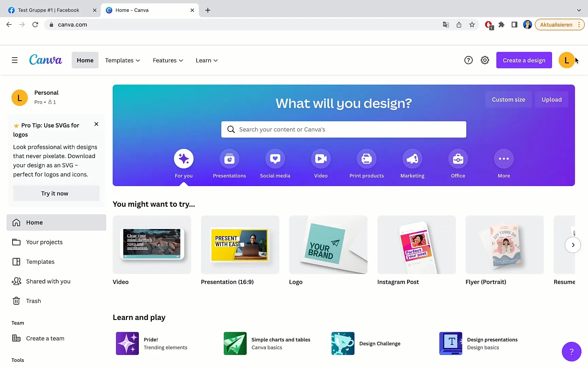Select the Marketing category icon
This screenshot has height=368, width=588.
pyautogui.click(x=412, y=159)
